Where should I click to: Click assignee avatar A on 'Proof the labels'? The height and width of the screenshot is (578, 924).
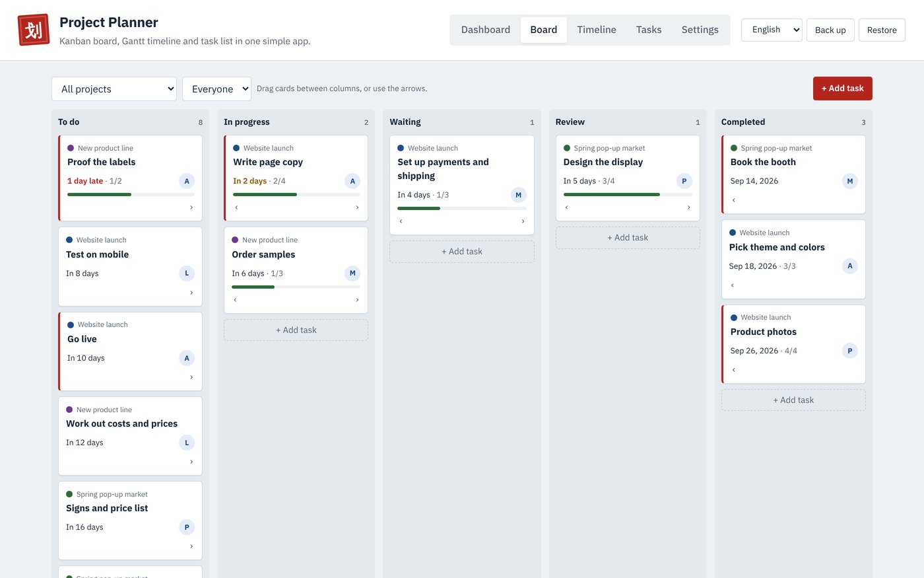[x=187, y=181]
